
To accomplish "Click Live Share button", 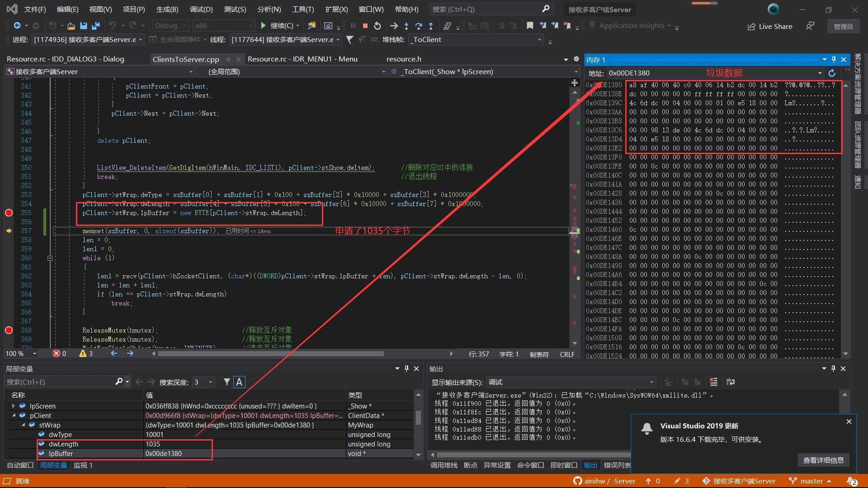I will [x=770, y=26].
